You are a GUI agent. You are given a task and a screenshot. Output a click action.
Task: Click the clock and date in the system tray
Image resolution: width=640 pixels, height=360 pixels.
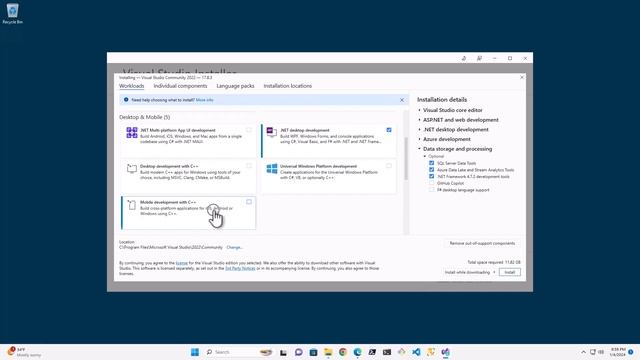pos(618,352)
